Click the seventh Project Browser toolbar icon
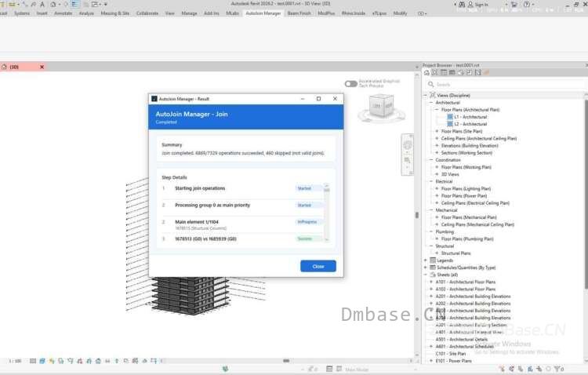The height and width of the screenshot is (375, 588). [477, 73]
